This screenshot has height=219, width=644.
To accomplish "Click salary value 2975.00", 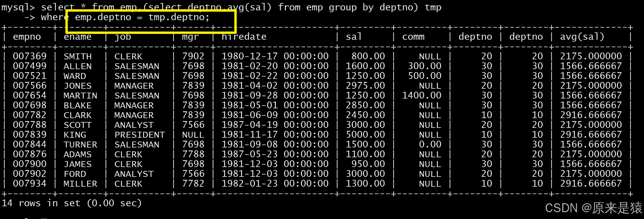I will pyautogui.click(x=365, y=86).
